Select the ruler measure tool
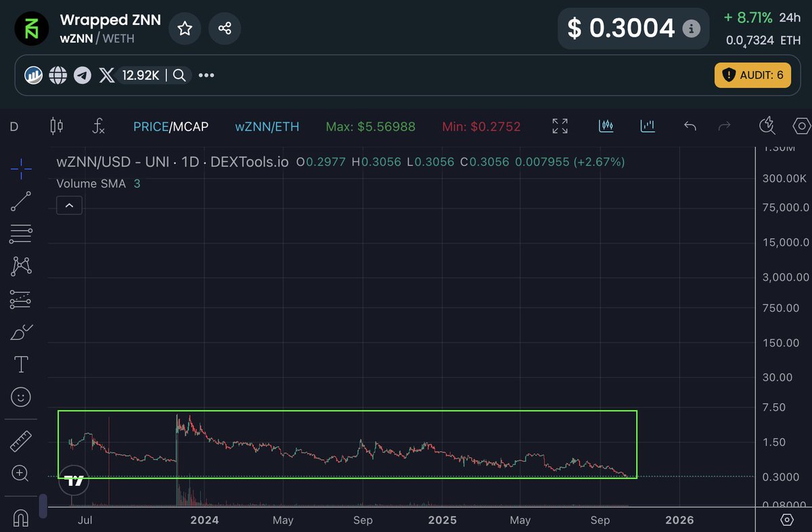Screen dimensions: 812x532 21,441
